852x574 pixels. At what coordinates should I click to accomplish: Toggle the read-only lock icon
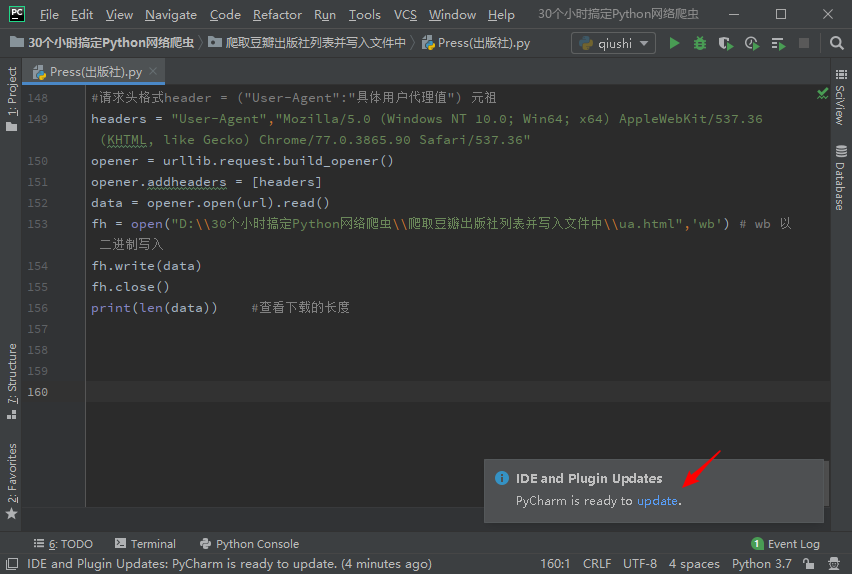click(811, 564)
